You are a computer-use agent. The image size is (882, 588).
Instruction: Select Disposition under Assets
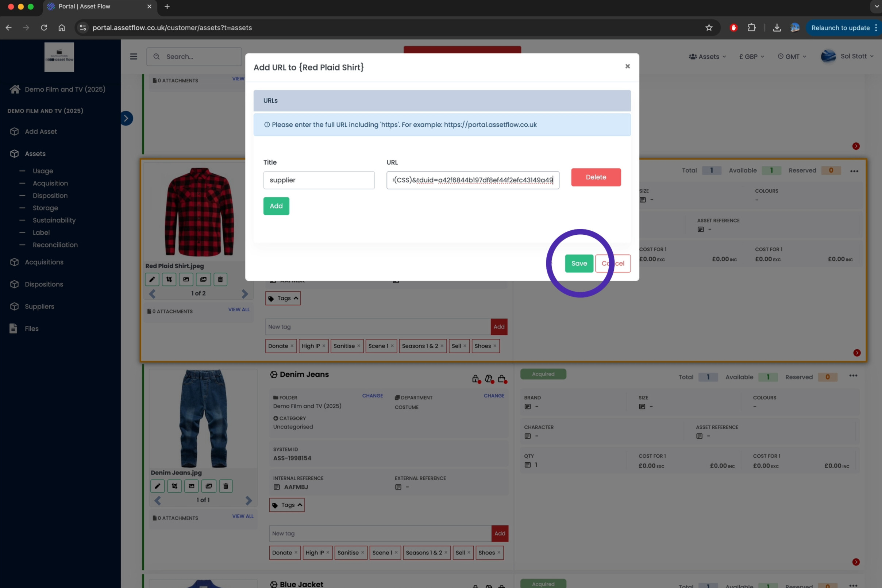point(50,196)
